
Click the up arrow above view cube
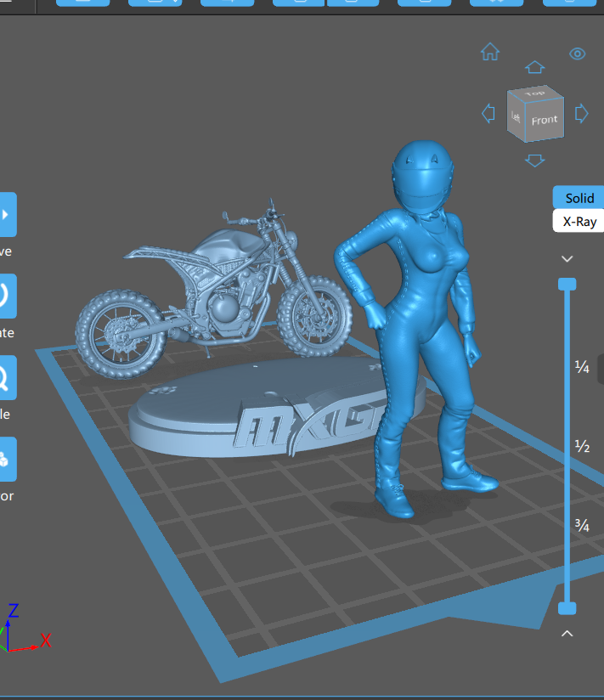coord(534,67)
